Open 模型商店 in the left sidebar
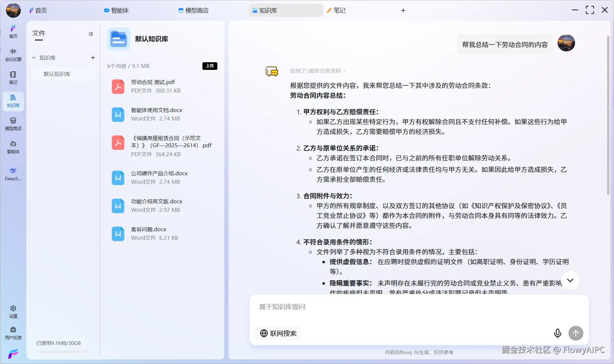614x364 pixels. click(13, 124)
